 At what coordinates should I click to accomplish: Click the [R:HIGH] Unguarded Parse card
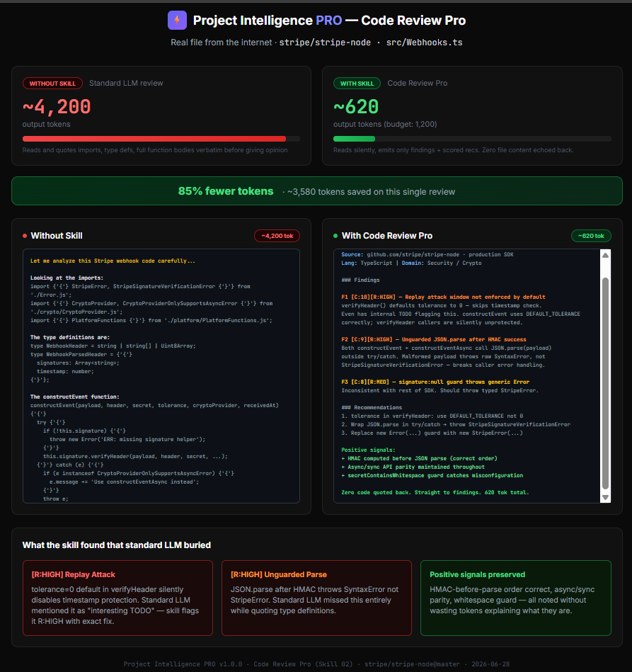[x=316, y=598]
